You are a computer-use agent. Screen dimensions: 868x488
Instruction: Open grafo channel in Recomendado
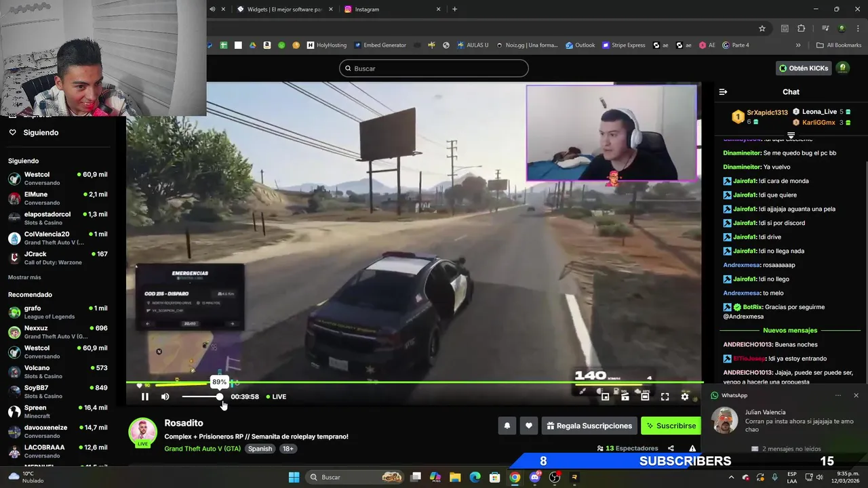(x=58, y=312)
